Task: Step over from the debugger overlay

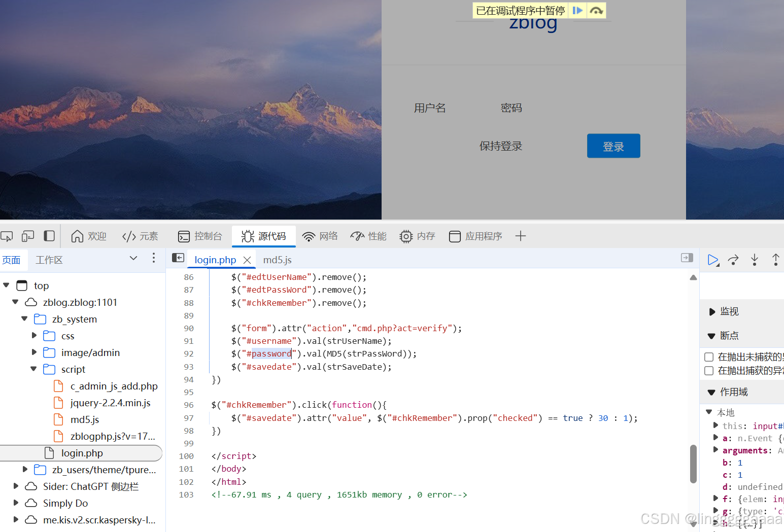Action: (596, 10)
